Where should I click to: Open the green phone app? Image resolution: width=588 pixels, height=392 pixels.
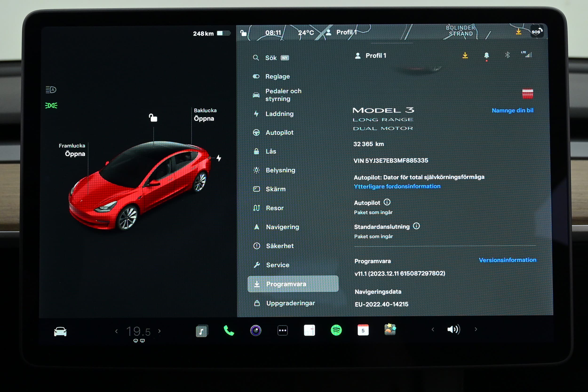click(229, 330)
